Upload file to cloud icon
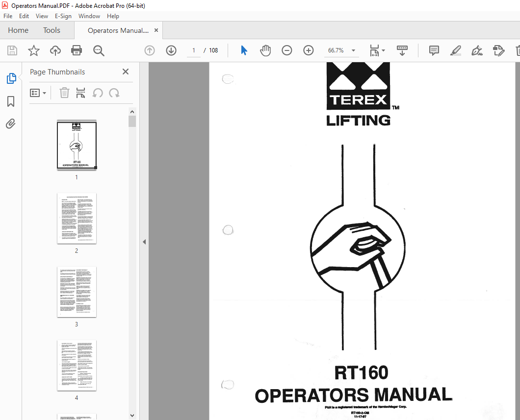Image resolution: width=520 pixels, height=420 pixels. pyautogui.click(x=55, y=50)
